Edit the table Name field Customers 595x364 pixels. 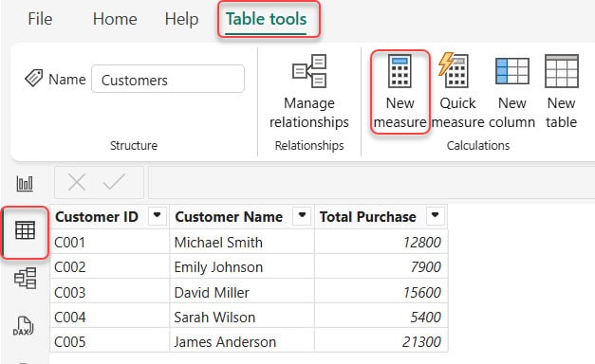click(168, 79)
